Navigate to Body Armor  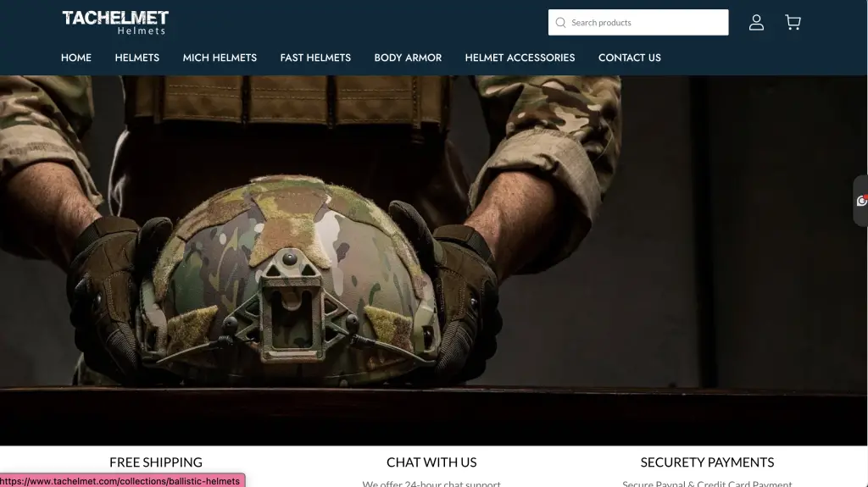(408, 58)
